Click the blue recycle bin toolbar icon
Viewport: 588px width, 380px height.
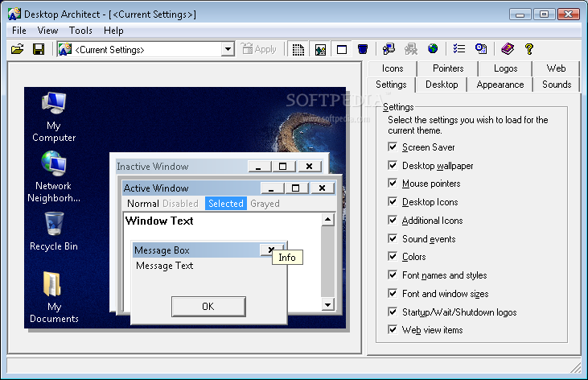363,49
